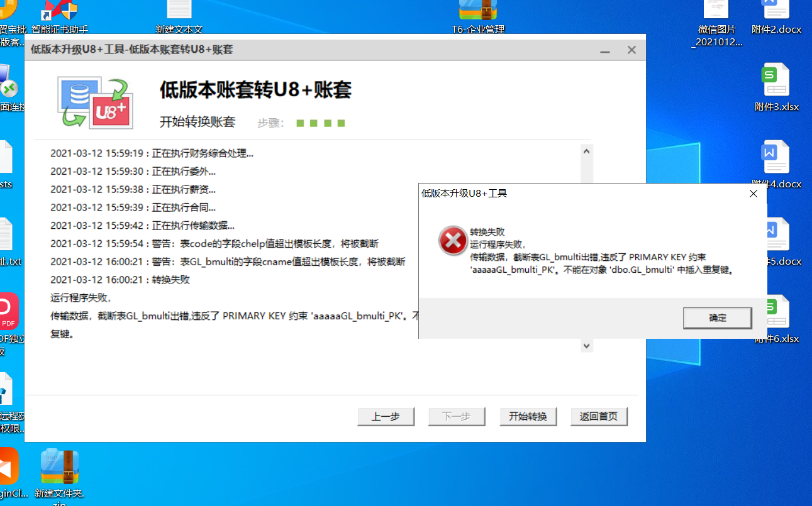Select log line 正在执行财务综合处理

[x=152, y=153]
